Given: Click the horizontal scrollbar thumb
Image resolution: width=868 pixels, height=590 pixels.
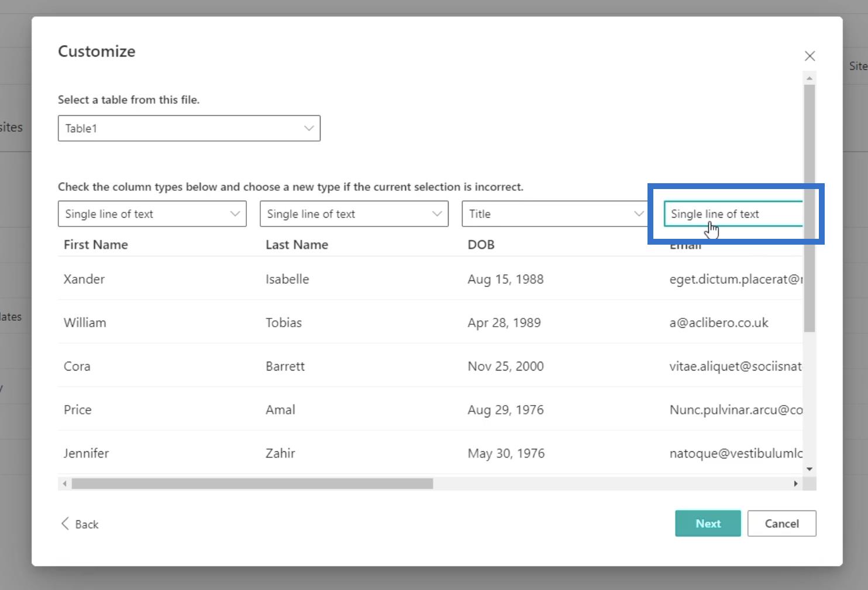Looking at the screenshot, I should pyautogui.click(x=252, y=483).
